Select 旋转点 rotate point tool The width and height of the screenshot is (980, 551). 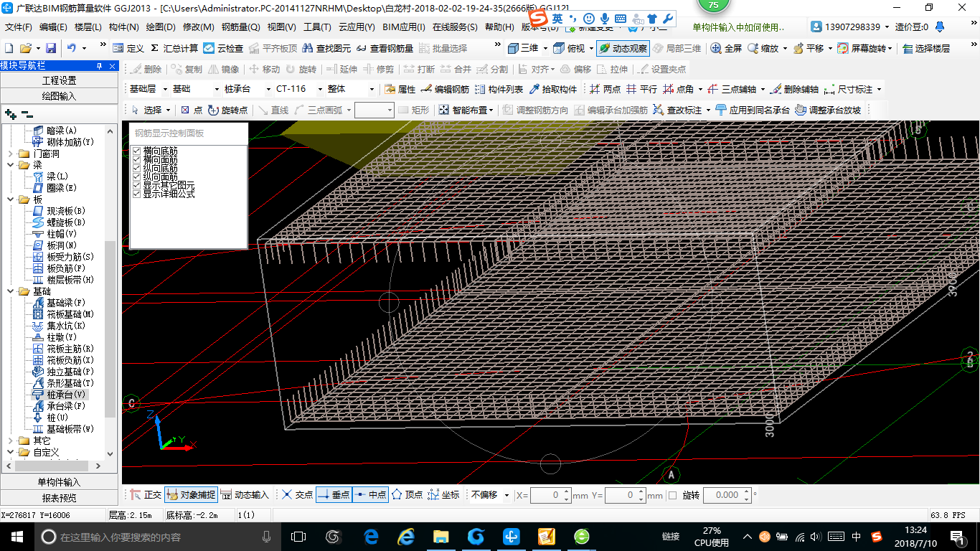click(227, 110)
